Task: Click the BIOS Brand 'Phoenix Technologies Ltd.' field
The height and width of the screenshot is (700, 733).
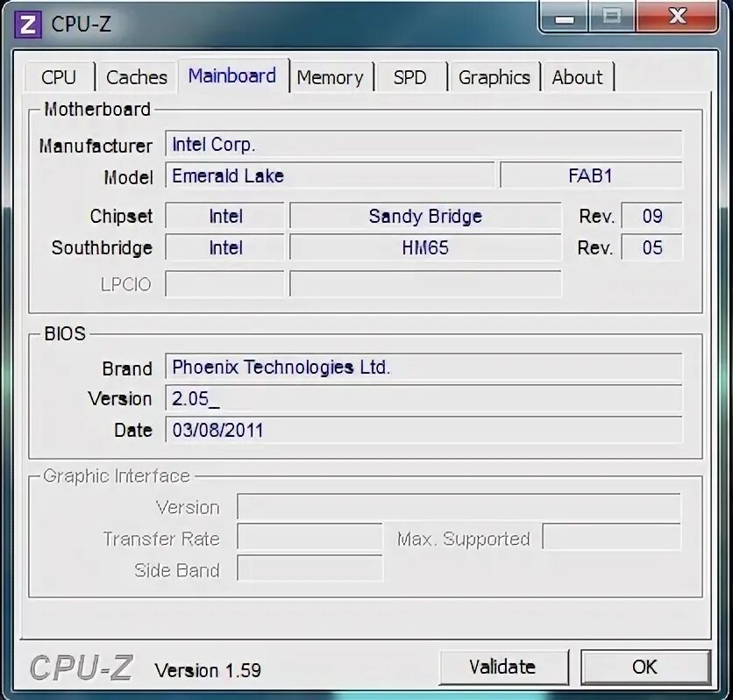Action: point(423,367)
